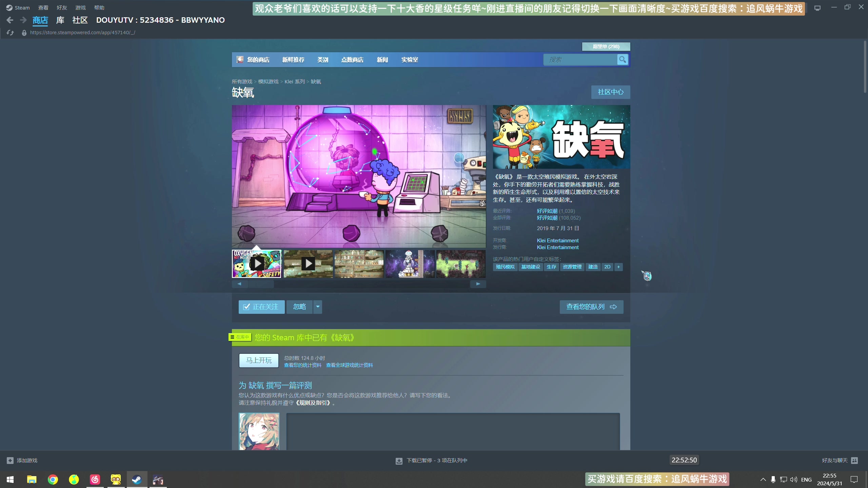Open 点数商店 link

click(352, 60)
